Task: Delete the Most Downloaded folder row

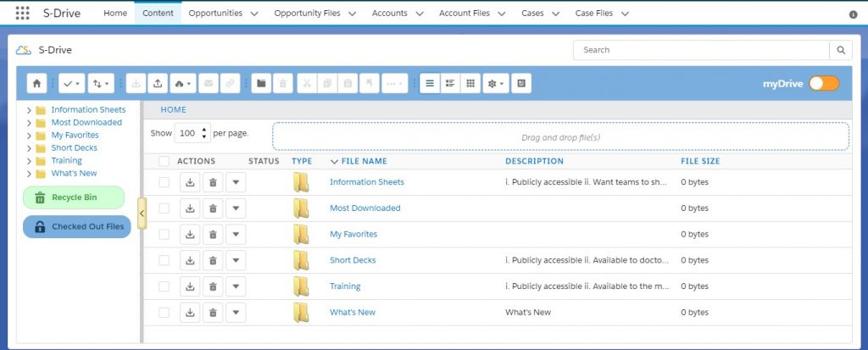Action: [213, 208]
